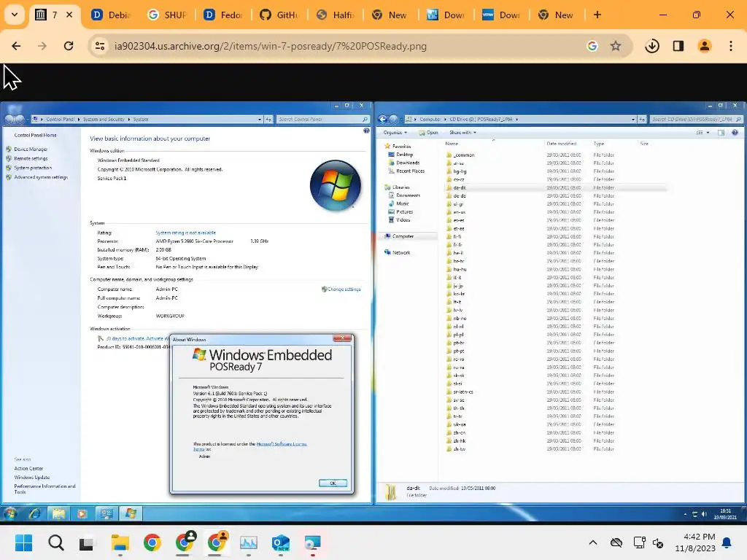Screen dimensions: 747x560
Task: Click Control Panel Home in System window
Action: [x=35, y=135]
